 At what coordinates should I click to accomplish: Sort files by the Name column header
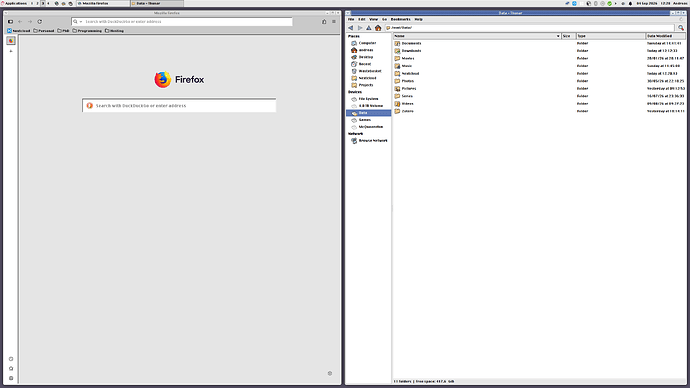coord(477,36)
